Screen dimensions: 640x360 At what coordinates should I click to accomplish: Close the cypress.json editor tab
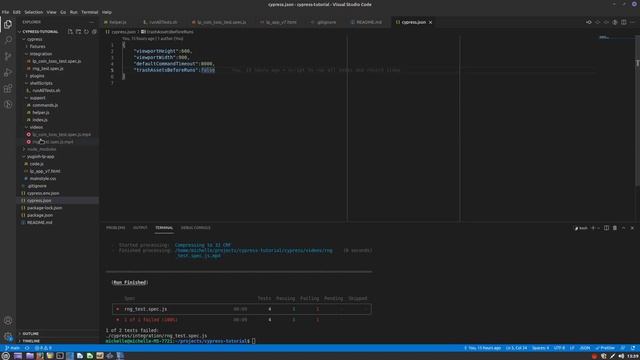point(430,22)
